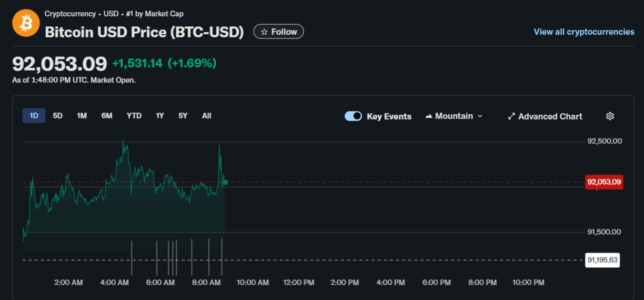Click the 12:00 PM time axis label
This screenshot has height=300, width=644.
coord(299,283)
